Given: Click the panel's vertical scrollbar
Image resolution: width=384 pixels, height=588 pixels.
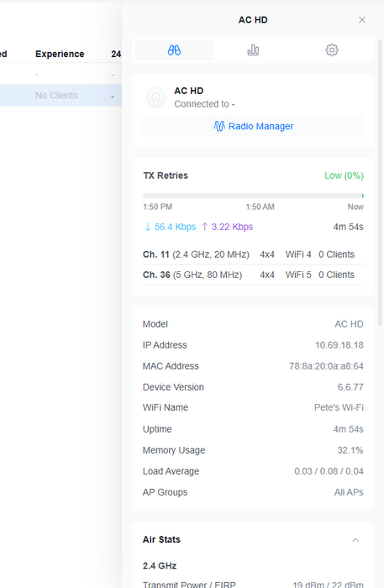Looking at the screenshot, I should coord(381,184).
